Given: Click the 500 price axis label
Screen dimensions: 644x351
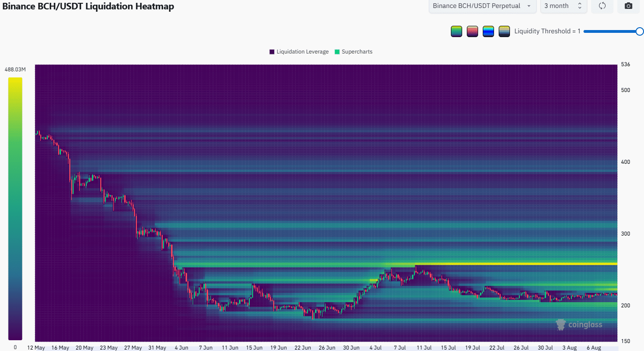Looking at the screenshot, I should [626, 90].
